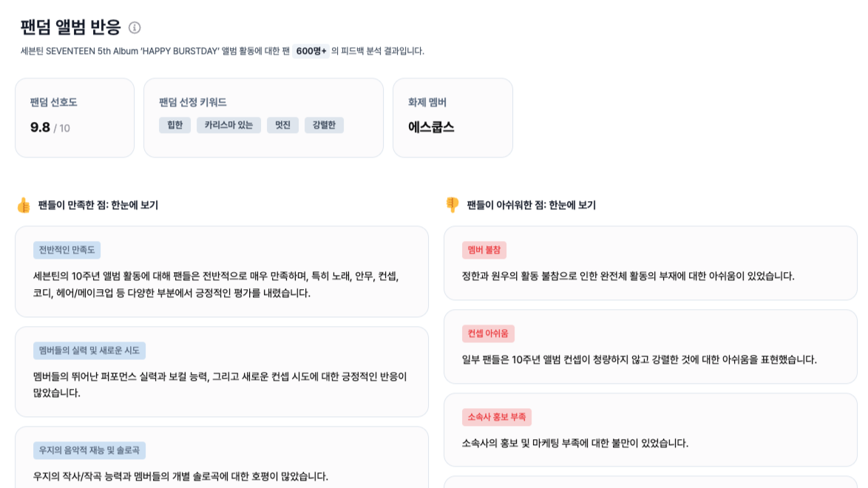Viewport: 868px width, 488px height.
Task: Click the thumbs-up icon above the satisfaction list
Action: (23, 205)
